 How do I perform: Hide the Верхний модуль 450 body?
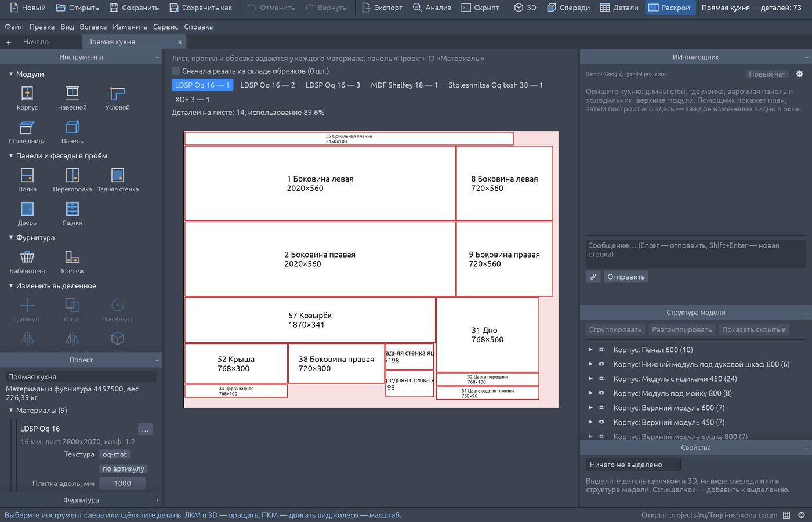tap(601, 422)
